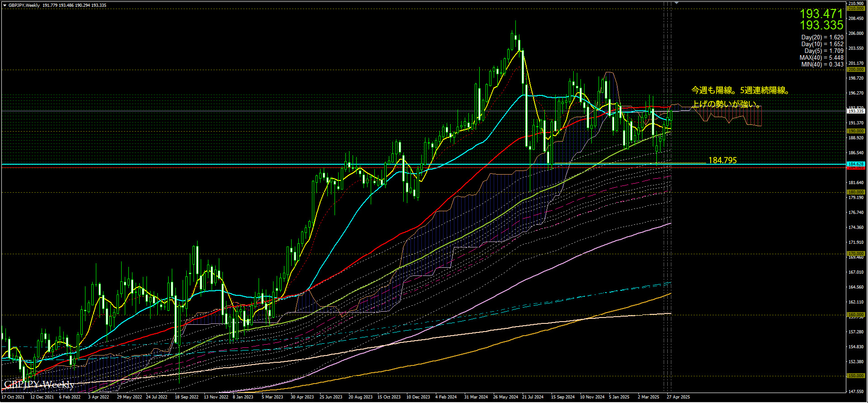Click the 190.000 level tag on price axis

click(x=856, y=131)
